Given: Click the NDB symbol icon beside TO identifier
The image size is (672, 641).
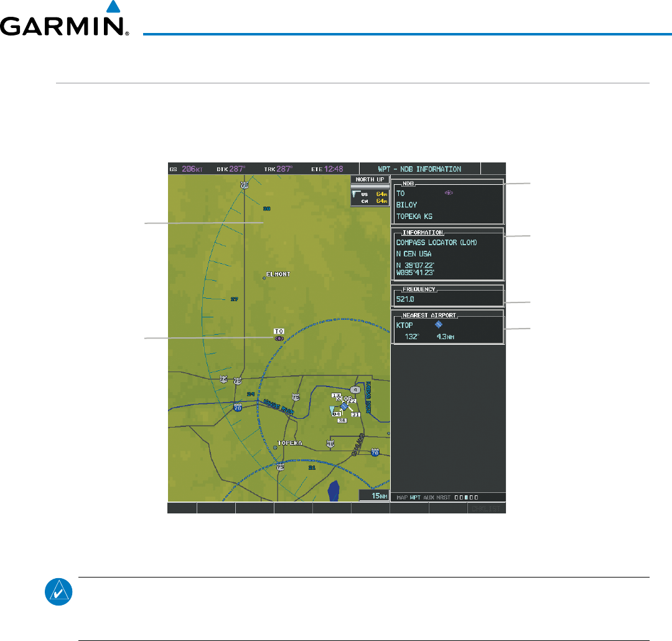Looking at the screenshot, I should pos(449,193).
